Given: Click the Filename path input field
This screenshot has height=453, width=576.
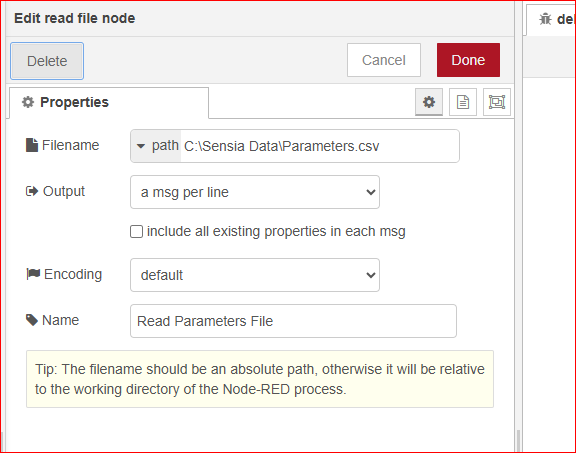Looking at the screenshot, I should tap(320, 146).
